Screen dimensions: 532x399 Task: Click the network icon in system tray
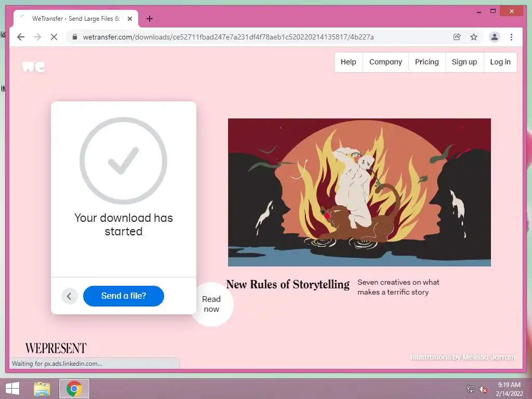tap(470, 389)
